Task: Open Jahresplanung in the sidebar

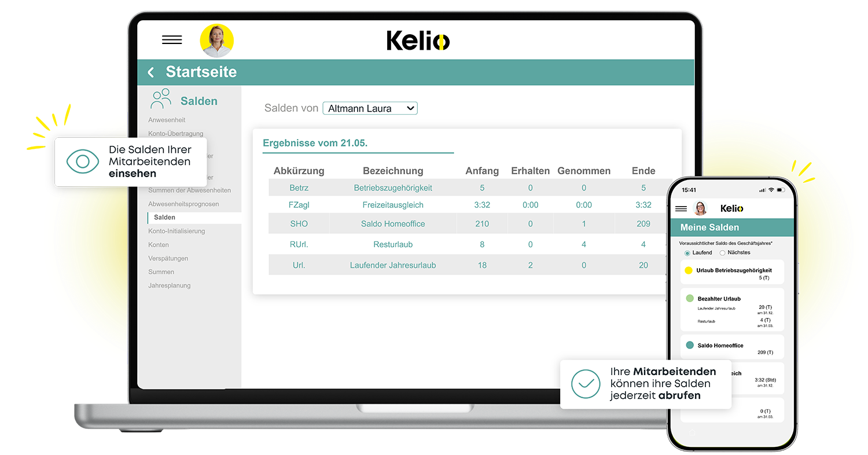Action: (x=169, y=285)
